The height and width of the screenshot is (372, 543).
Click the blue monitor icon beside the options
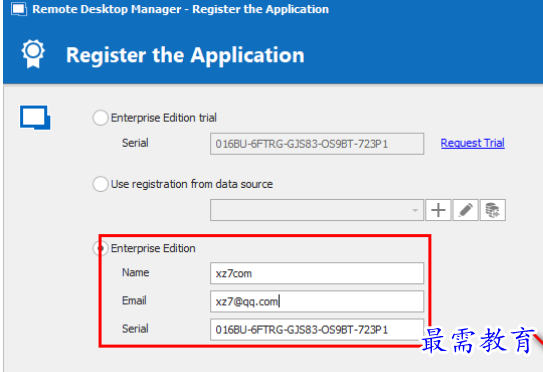point(35,118)
